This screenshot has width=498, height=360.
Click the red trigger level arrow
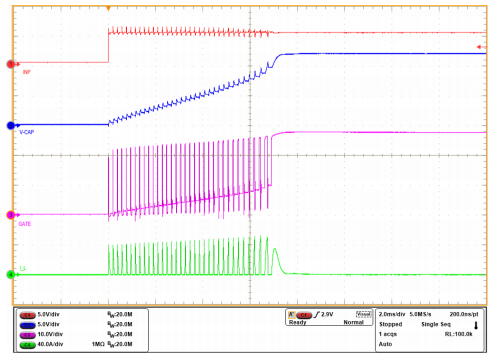click(481, 47)
